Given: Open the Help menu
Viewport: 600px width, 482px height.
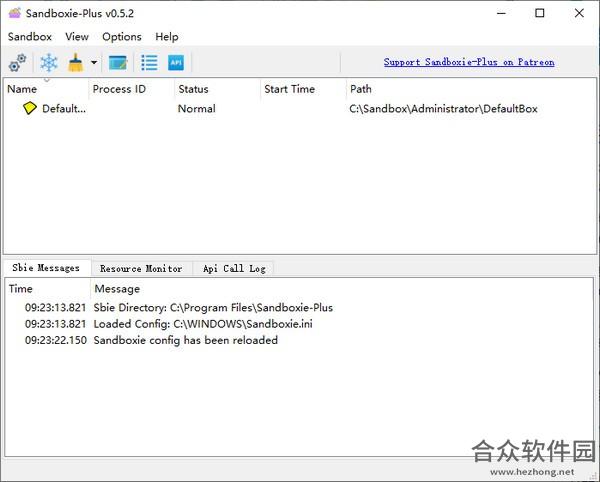Looking at the screenshot, I should [x=167, y=37].
